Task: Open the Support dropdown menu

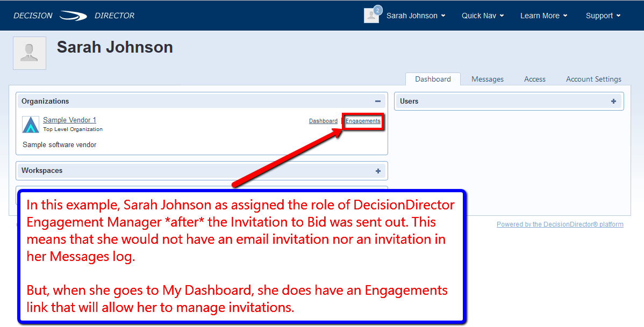Action: [x=603, y=16]
